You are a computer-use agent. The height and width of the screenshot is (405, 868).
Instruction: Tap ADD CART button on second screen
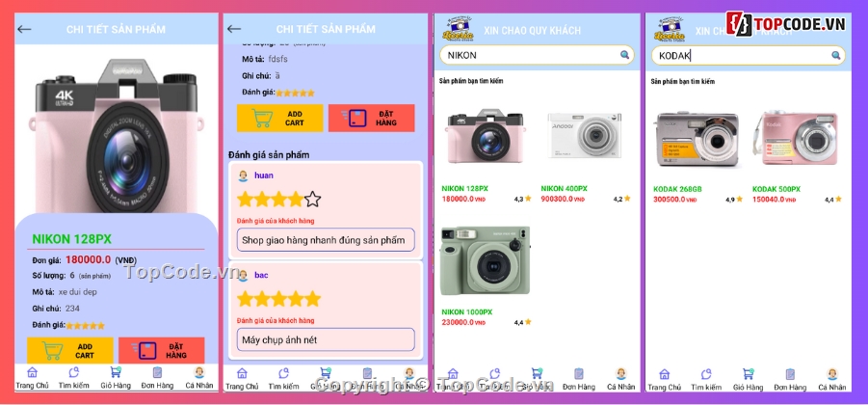click(x=279, y=118)
